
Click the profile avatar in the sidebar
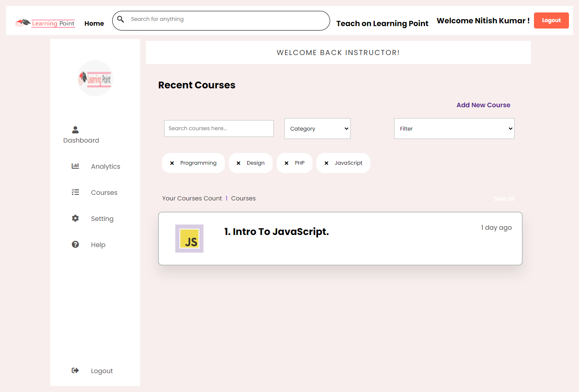[95, 78]
